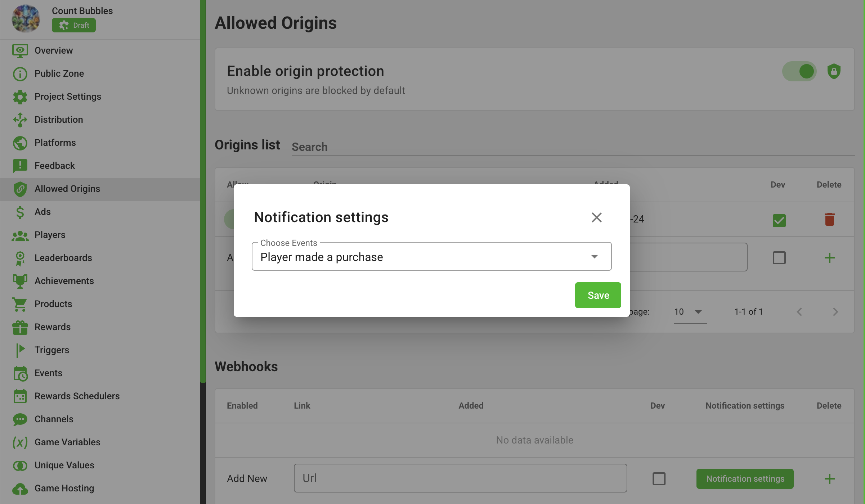This screenshot has width=865, height=504.
Task: Close the Notification settings dialog
Action: [x=597, y=217]
